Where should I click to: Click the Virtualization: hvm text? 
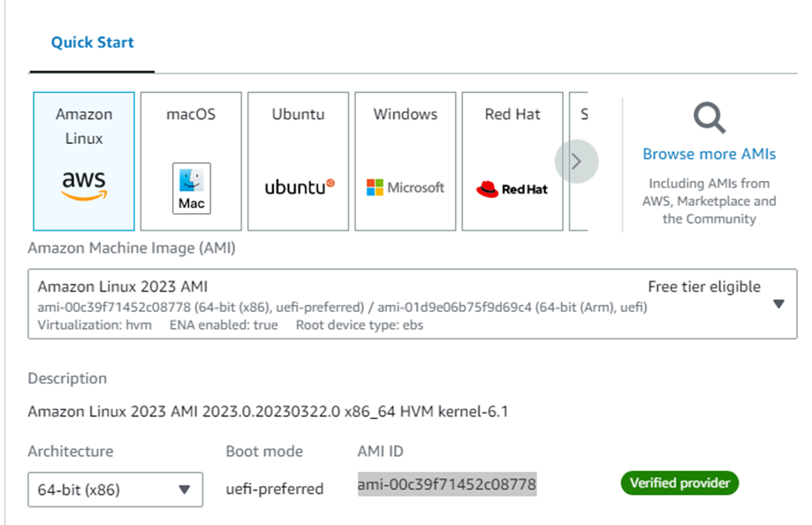coord(95,325)
